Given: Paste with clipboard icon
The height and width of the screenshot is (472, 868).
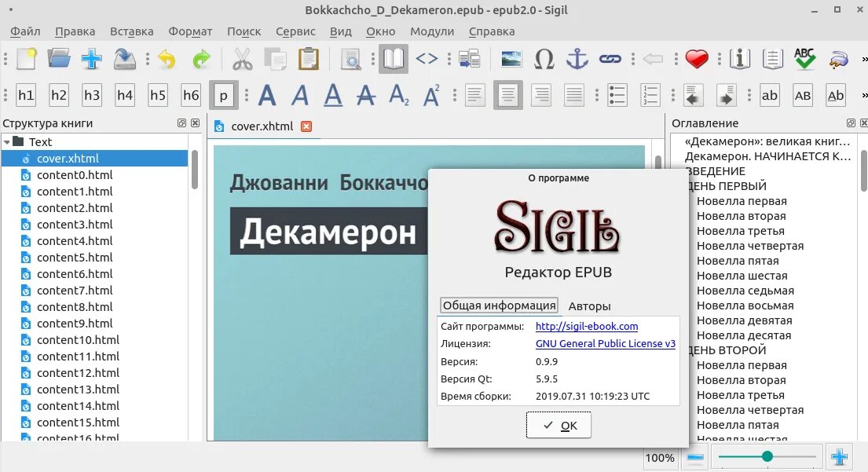Looking at the screenshot, I should [x=309, y=59].
